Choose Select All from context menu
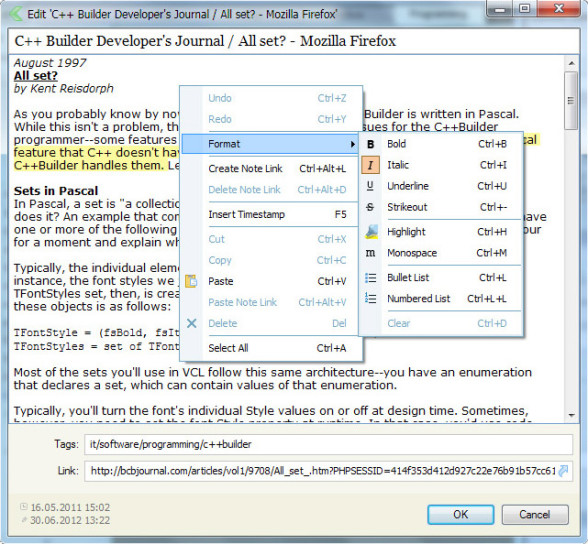The image size is (588, 544). coord(271,348)
